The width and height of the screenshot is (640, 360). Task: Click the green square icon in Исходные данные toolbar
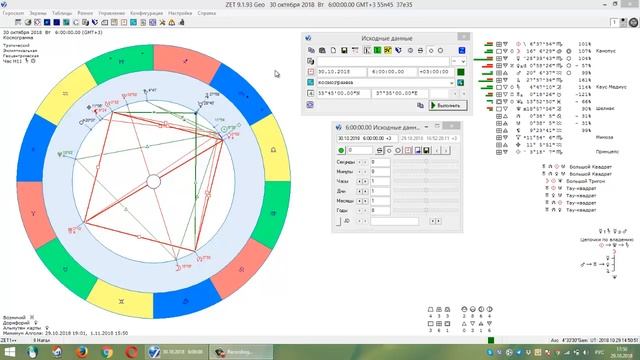(377, 50)
